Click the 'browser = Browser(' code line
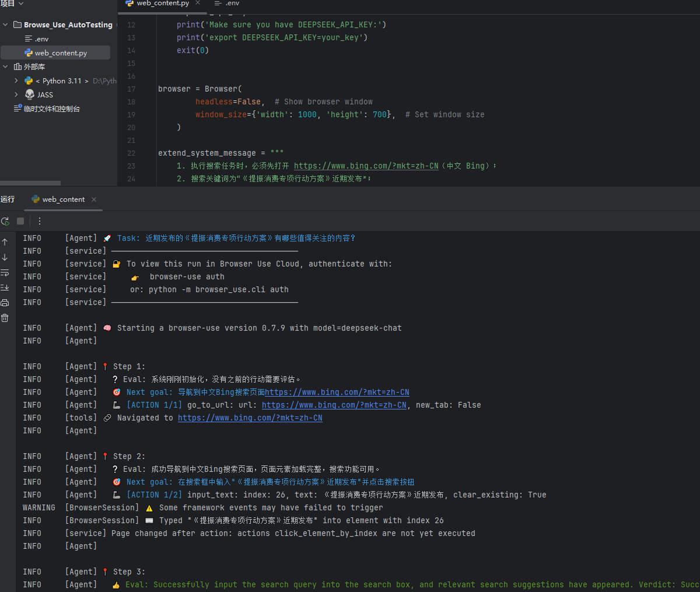 pyautogui.click(x=200, y=89)
